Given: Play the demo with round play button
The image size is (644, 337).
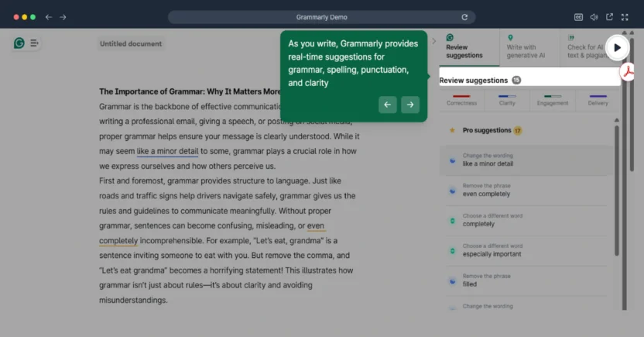Looking at the screenshot, I should (617, 48).
